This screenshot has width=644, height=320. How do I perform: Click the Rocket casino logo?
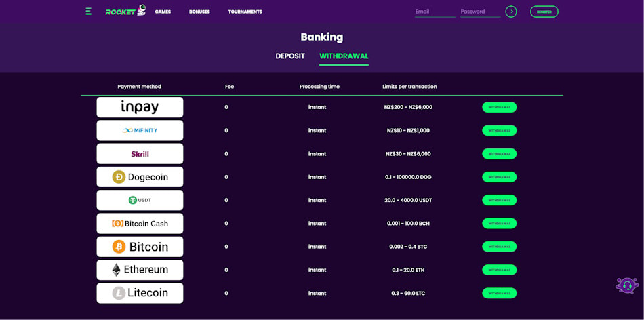pos(125,11)
